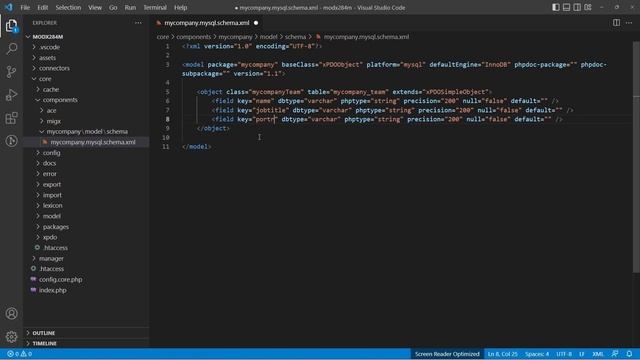The width and height of the screenshot is (640, 360).
Task: Click the Ln 8, Col 25 position indicator
Action: click(502, 354)
